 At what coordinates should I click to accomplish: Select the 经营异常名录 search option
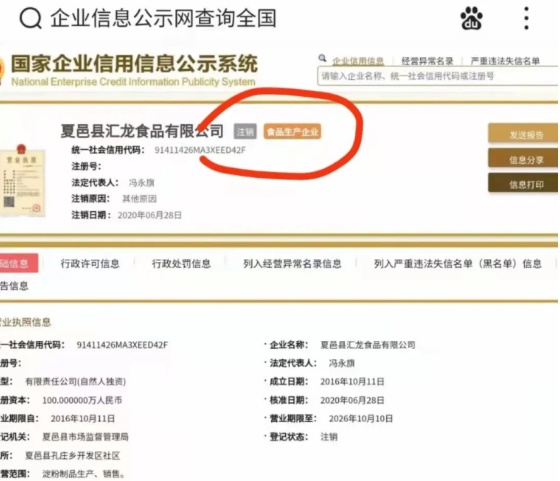click(427, 61)
